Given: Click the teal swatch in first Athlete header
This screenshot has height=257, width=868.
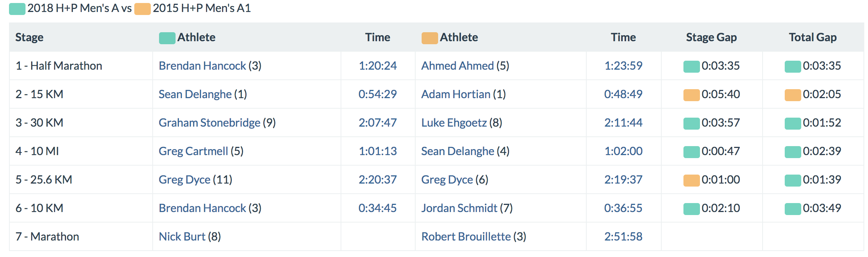Looking at the screenshot, I should click(167, 38).
